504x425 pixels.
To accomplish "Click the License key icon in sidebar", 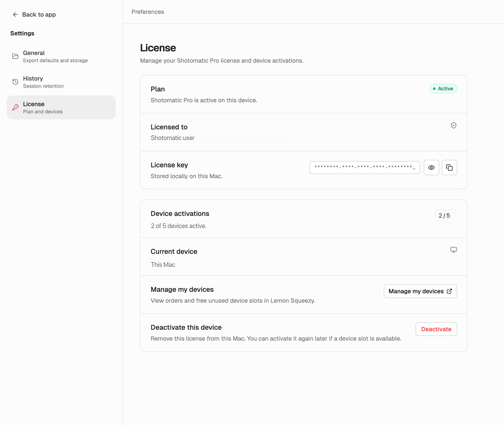I will (15, 107).
